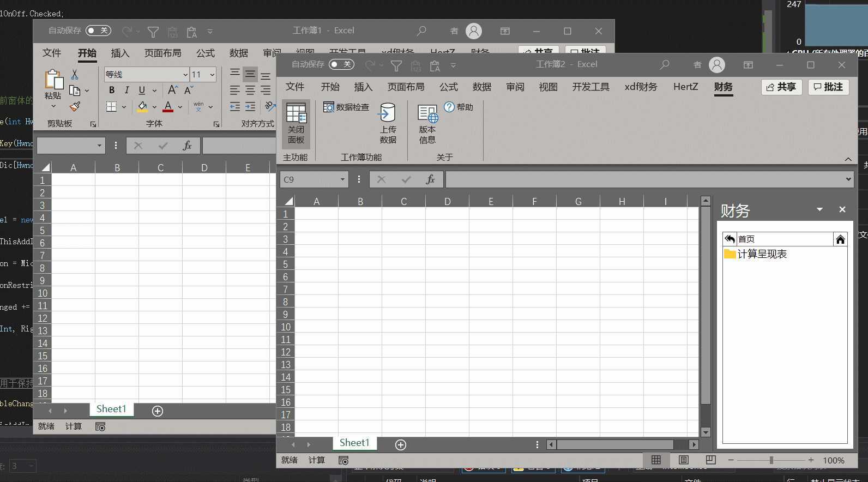Click zoom out minus in 工作簿2
The image size is (868, 482).
[731, 460]
